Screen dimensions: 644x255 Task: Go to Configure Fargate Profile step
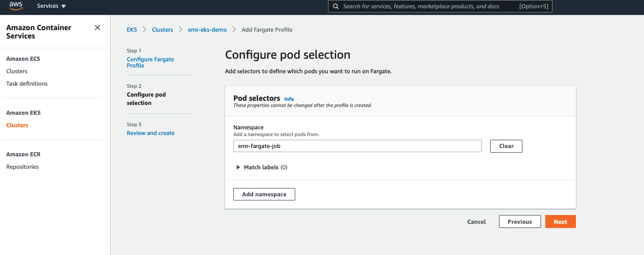[x=150, y=62]
